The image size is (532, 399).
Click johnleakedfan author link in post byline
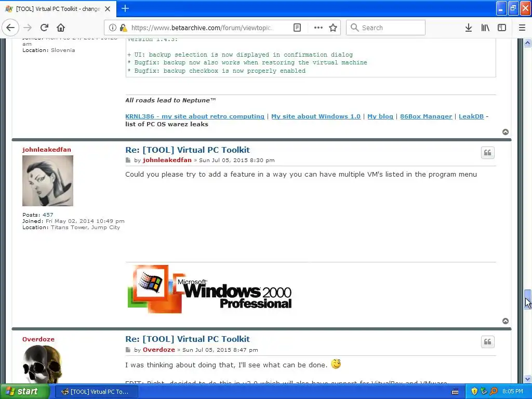[x=167, y=160]
